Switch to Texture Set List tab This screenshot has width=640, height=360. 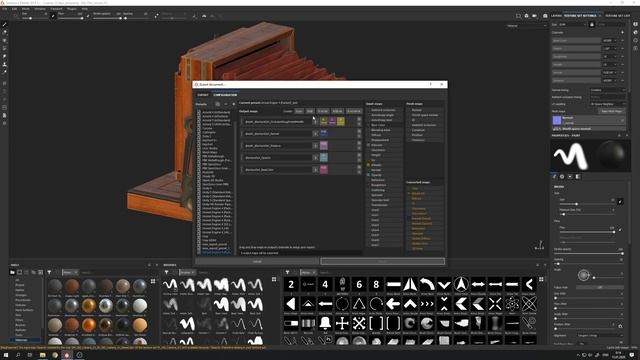click(618, 16)
